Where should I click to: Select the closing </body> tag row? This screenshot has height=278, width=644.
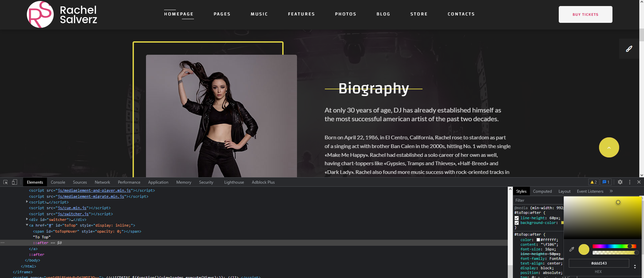[x=32, y=260]
